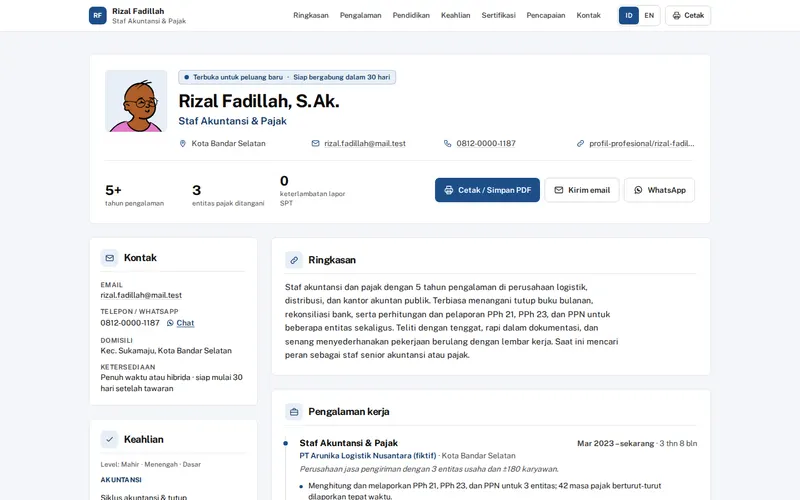Click location pin icon beside Kota Bandar Selatan
The width and height of the screenshot is (800, 500).
coord(183,143)
